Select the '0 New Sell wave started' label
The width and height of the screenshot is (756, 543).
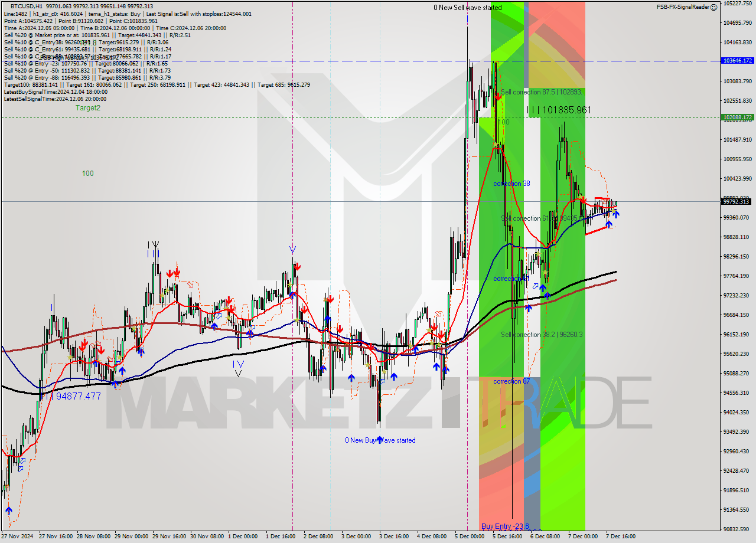tap(468, 8)
